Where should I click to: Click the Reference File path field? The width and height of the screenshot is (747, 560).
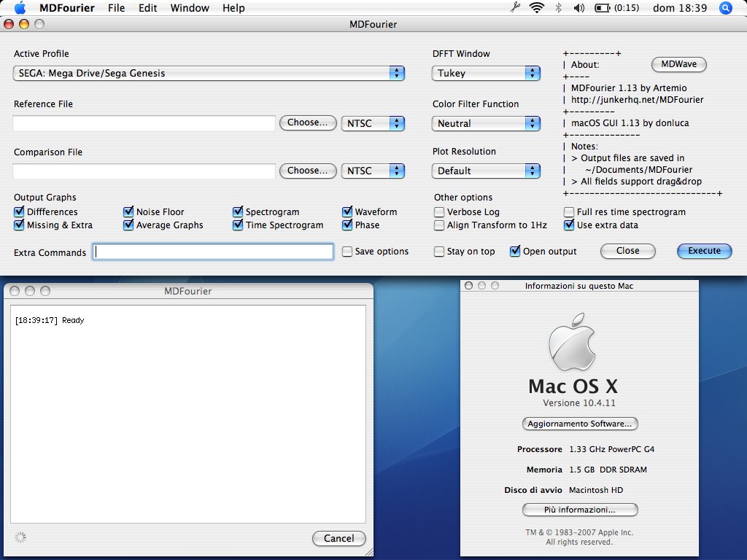[144, 122]
